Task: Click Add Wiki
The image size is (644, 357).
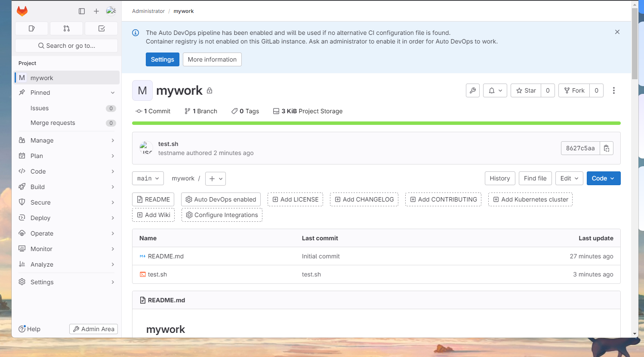Action: tap(153, 215)
